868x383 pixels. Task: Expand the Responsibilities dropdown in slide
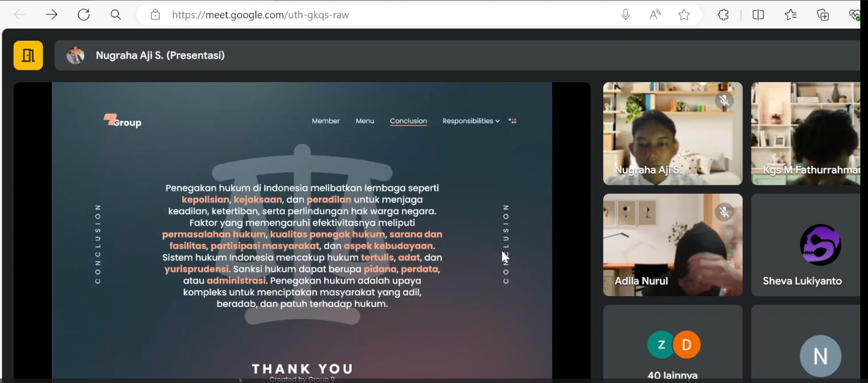point(471,121)
